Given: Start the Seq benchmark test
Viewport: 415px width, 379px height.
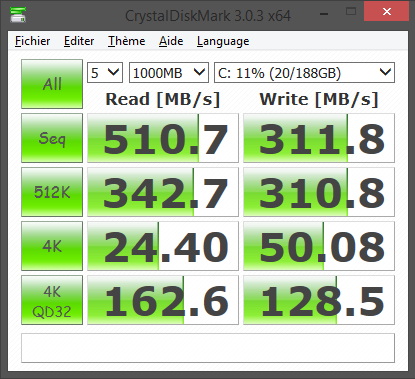Looking at the screenshot, I should (52, 138).
